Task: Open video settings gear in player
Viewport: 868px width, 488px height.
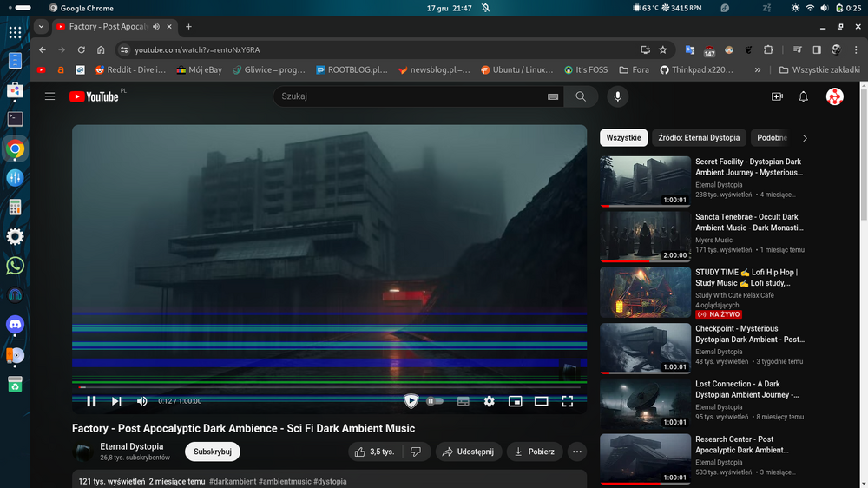Action: [x=490, y=401]
